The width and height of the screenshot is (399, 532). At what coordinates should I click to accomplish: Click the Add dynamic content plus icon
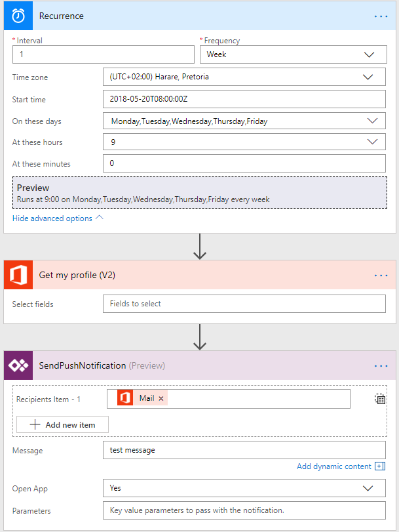point(379,466)
